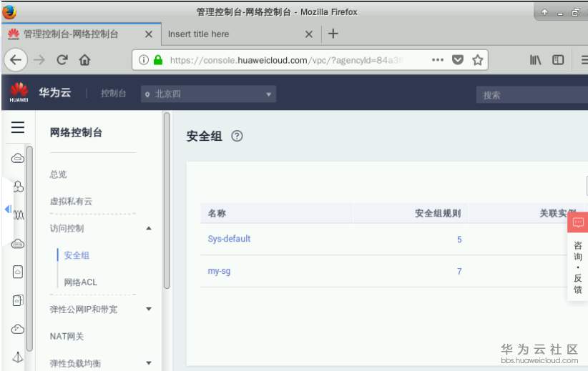
Task: Click the first cloud server sidebar icon
Action: tap(18, 159)
